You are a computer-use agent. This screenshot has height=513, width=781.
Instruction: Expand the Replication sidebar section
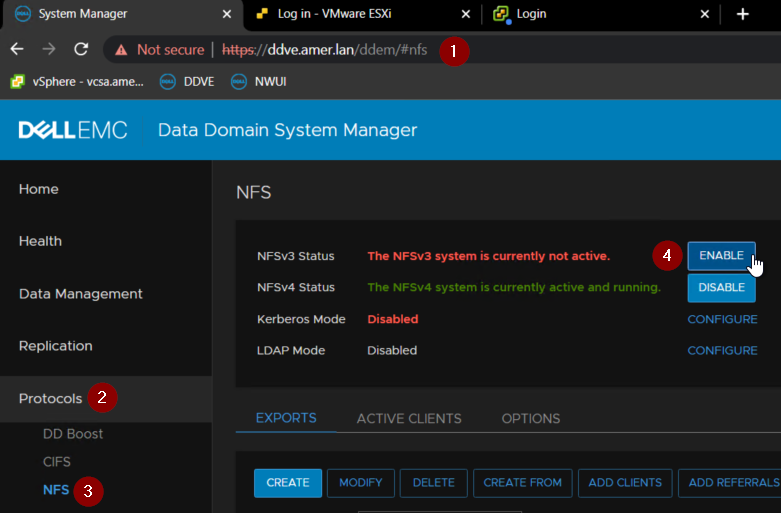coord(56,346)
